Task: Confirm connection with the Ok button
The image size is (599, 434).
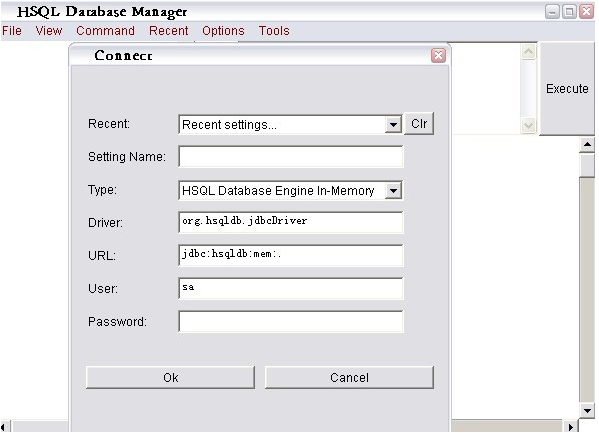Action: tap(170, 377)
